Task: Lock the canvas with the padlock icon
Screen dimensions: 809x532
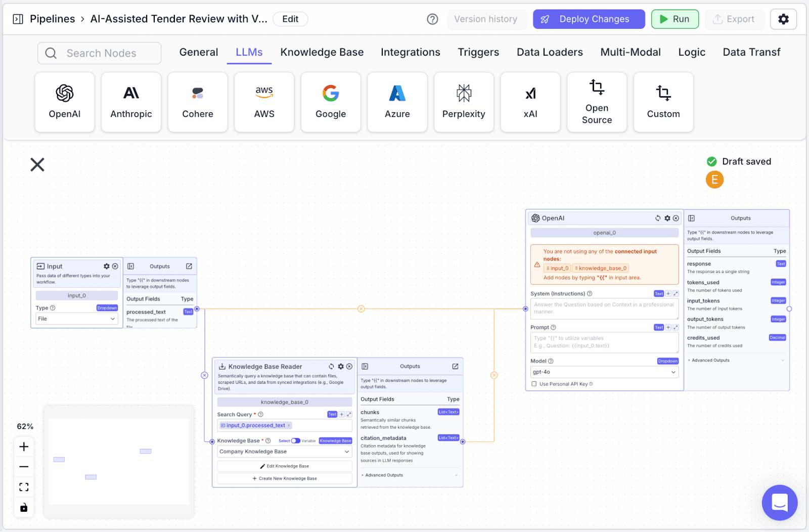Action: [x=24, y=507]
